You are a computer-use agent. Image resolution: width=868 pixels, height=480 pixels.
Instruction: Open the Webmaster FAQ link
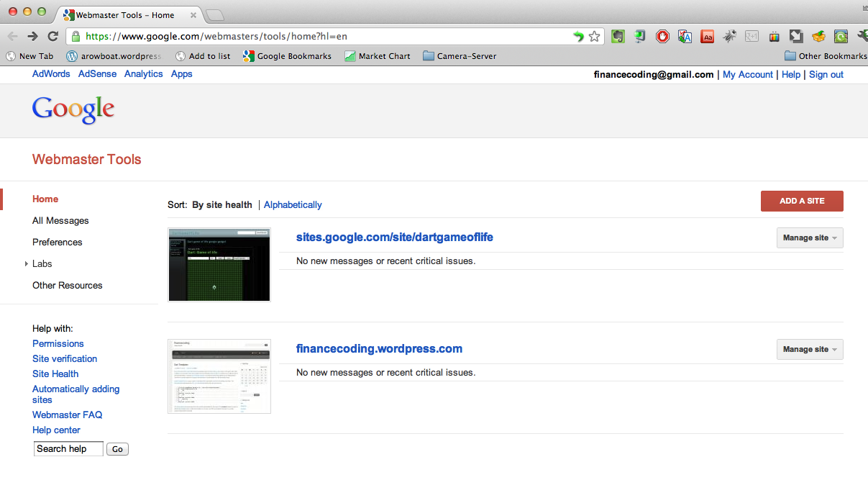(x=68, y=415)
